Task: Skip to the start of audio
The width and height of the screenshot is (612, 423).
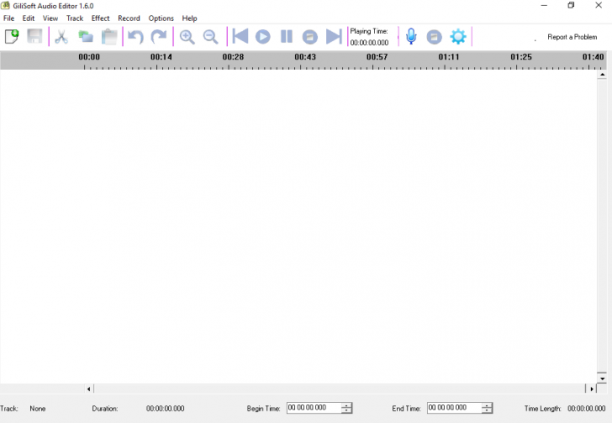Action: click(x=240, y=36)
